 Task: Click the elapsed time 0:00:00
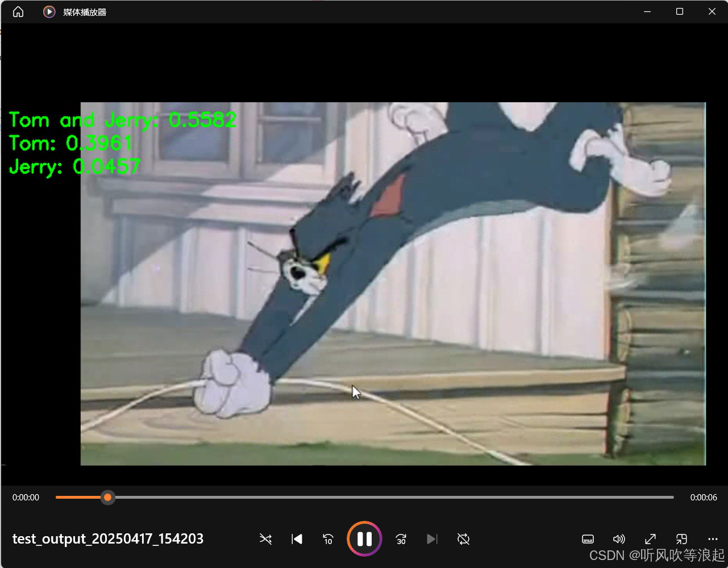coord(26,498)
